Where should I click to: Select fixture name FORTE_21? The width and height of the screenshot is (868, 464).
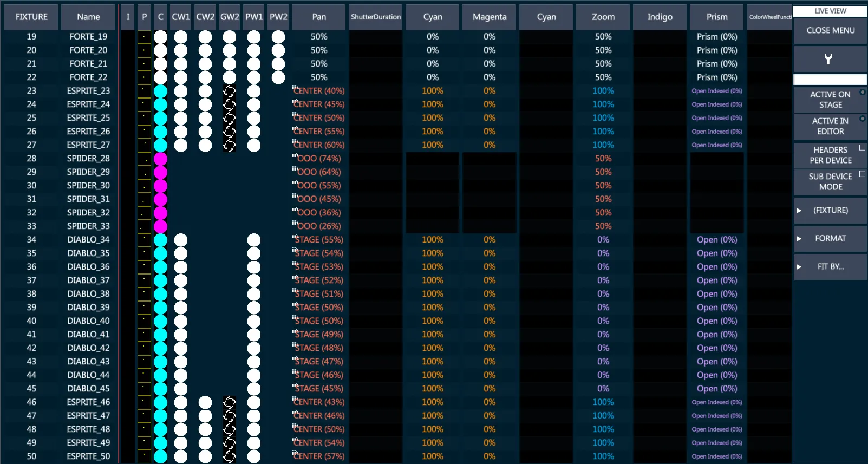(x=88, y=64)
